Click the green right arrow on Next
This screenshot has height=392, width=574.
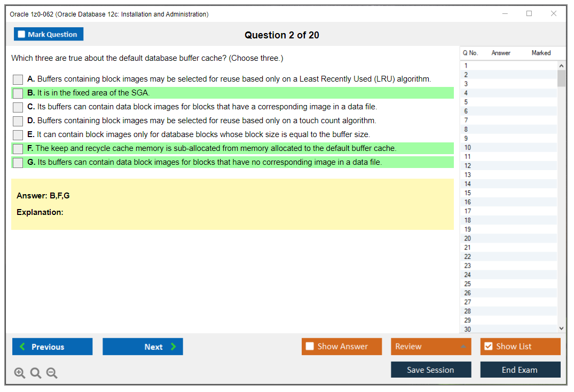[x=174, y=347]
